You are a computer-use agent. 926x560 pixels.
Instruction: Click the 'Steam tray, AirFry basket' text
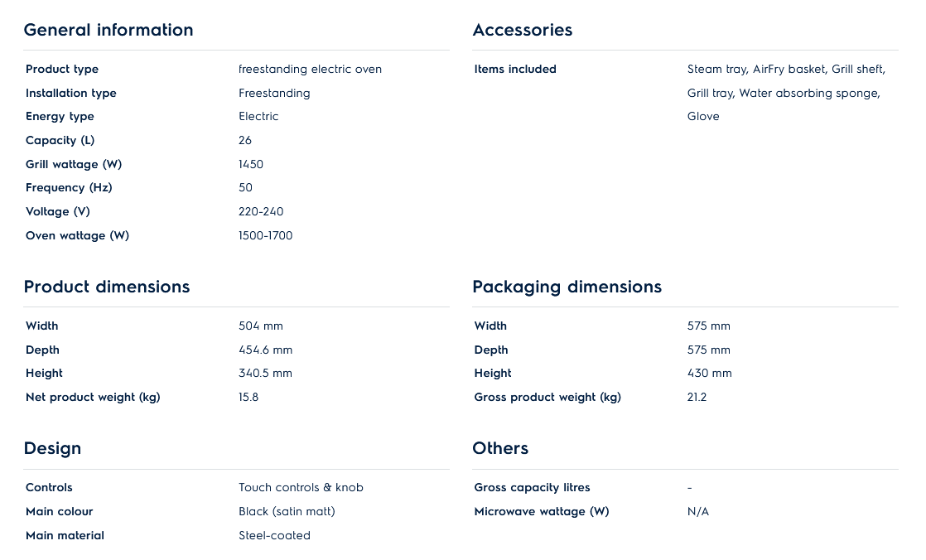(x=756, y=69)
